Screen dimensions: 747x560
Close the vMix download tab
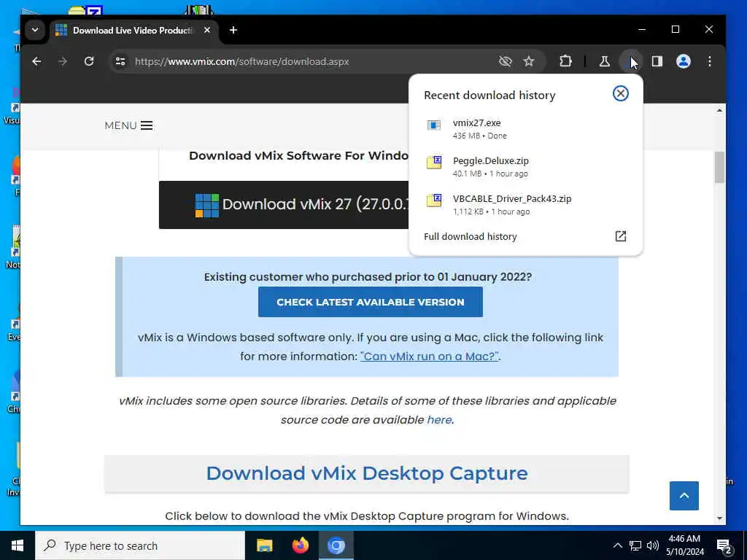click(x=206, y=30)
